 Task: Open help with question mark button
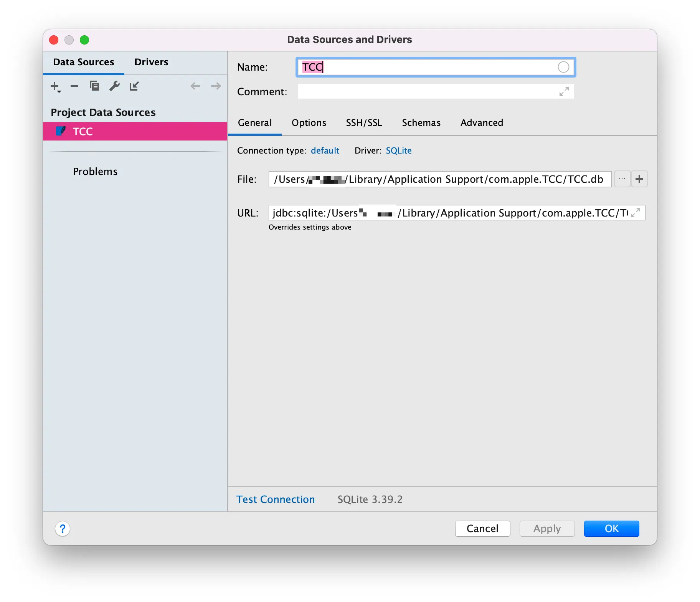pyautogui.click(x=63, y=529)
